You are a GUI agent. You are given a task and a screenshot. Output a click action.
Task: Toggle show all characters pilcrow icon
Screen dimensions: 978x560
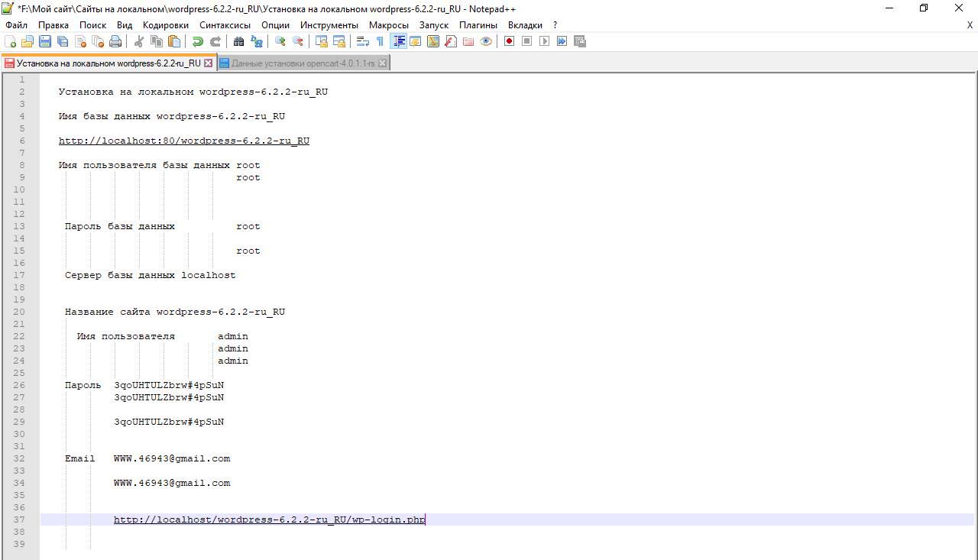(x=380, y=41)
